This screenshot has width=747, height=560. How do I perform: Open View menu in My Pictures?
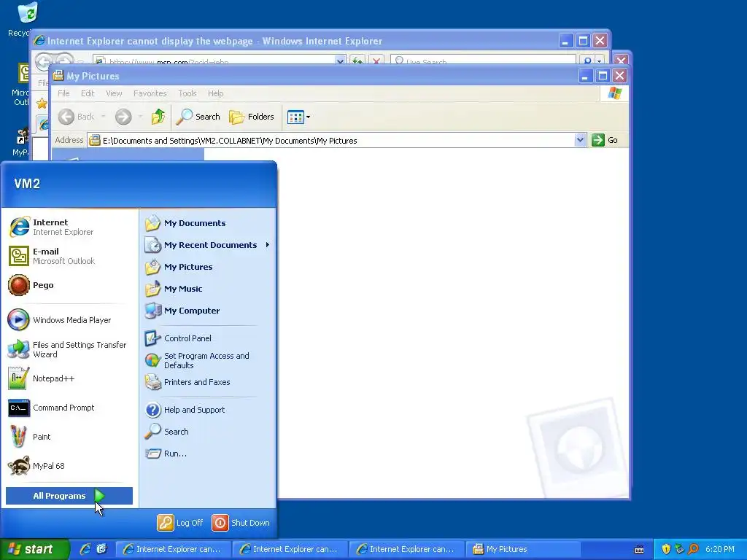[x=114, y=93]
